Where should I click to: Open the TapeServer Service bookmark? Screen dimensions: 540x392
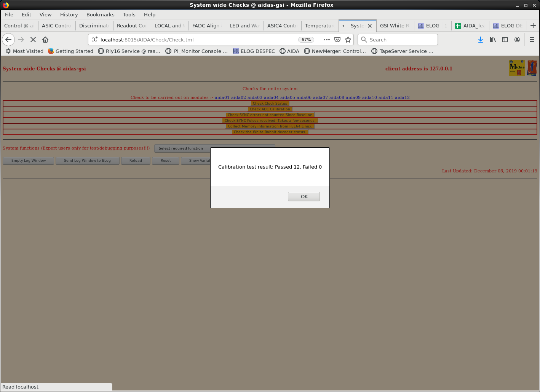click(x=403, y=51)
